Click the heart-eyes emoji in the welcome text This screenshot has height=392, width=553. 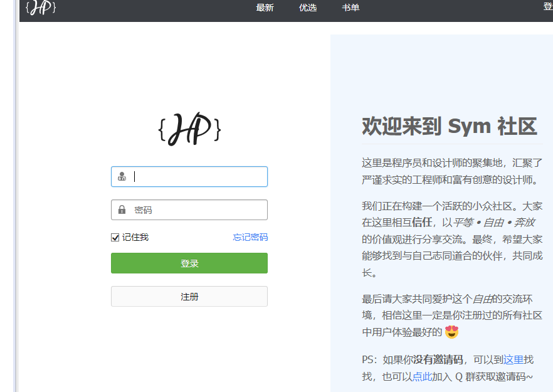[452, 332]
